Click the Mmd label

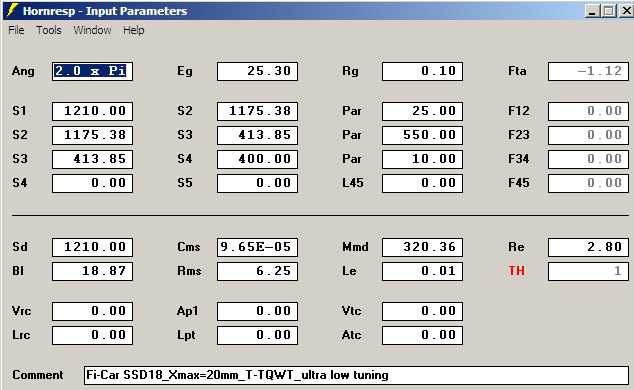tap(355, 247)
